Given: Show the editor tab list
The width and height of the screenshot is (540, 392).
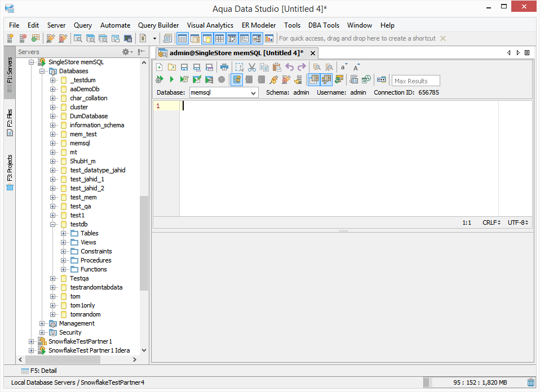Looking at the screenshot, I should point(527,52).
